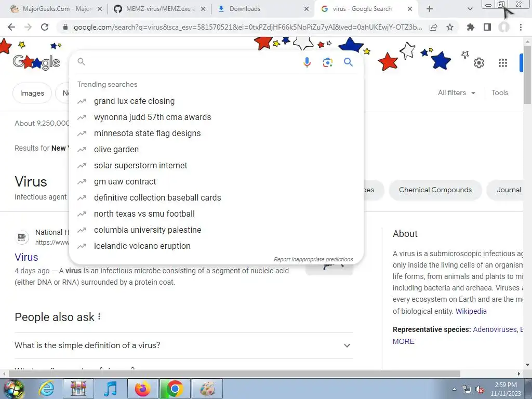Close the Downloads tab
Screen dimensions: 532x399
point(307,9)
